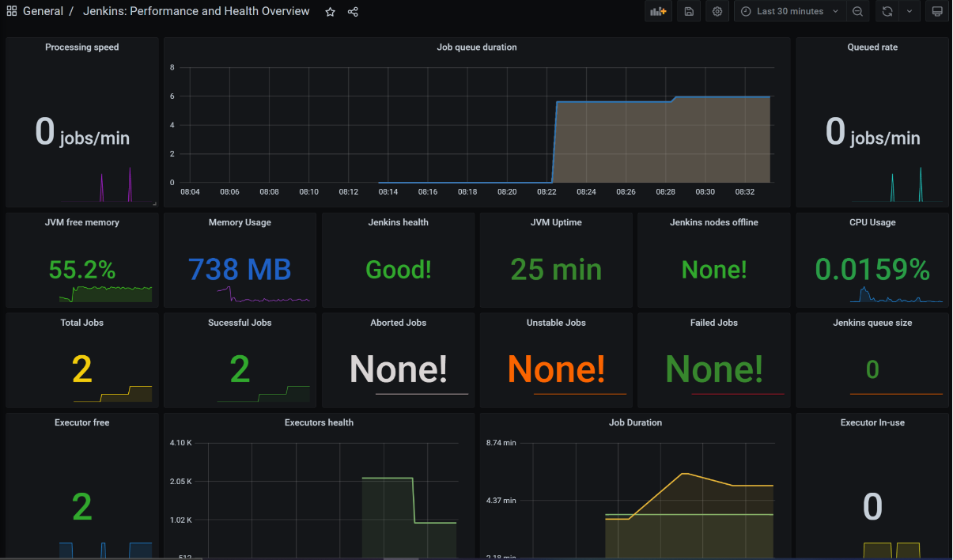
Task: Click the clock icon in the time picker
Action: (744, 11)
